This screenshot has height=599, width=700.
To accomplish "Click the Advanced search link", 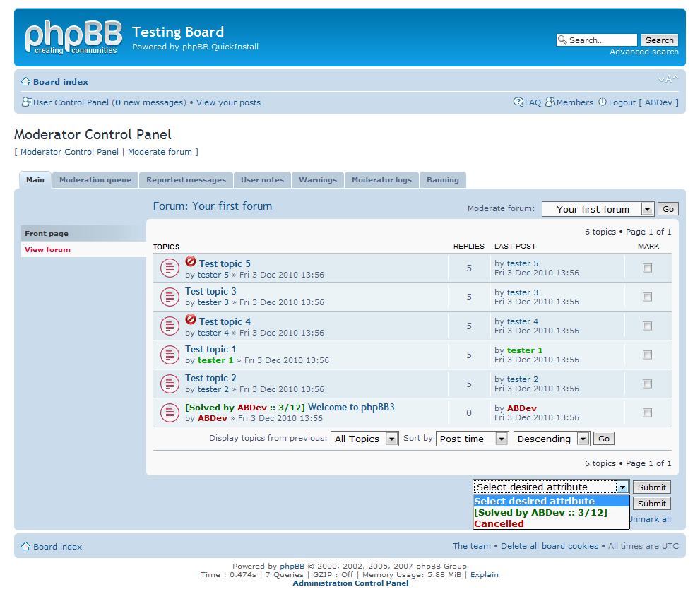I will pyautogui.click(x=643, y=52).
